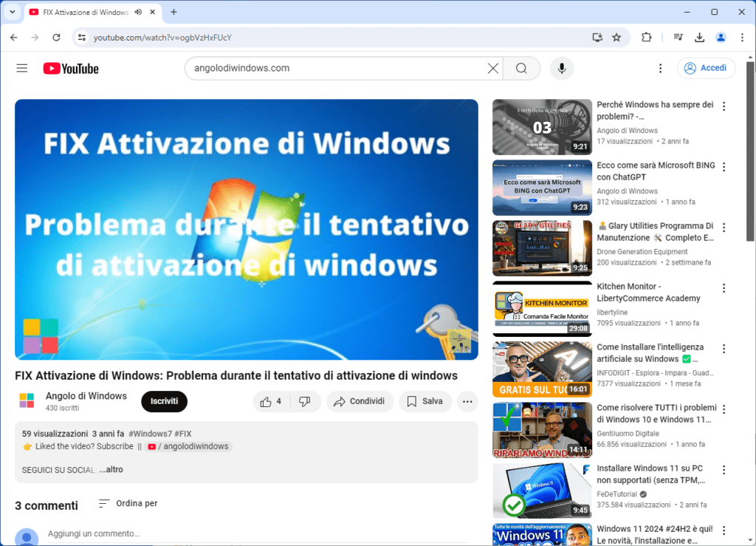Open the media control icon in toolbar
The image size is (756, 546).
tap(678, 37)
